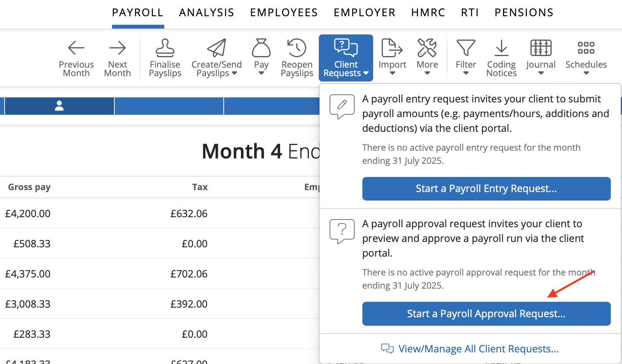Switch to the HMRC tab

tap(428, 13)
